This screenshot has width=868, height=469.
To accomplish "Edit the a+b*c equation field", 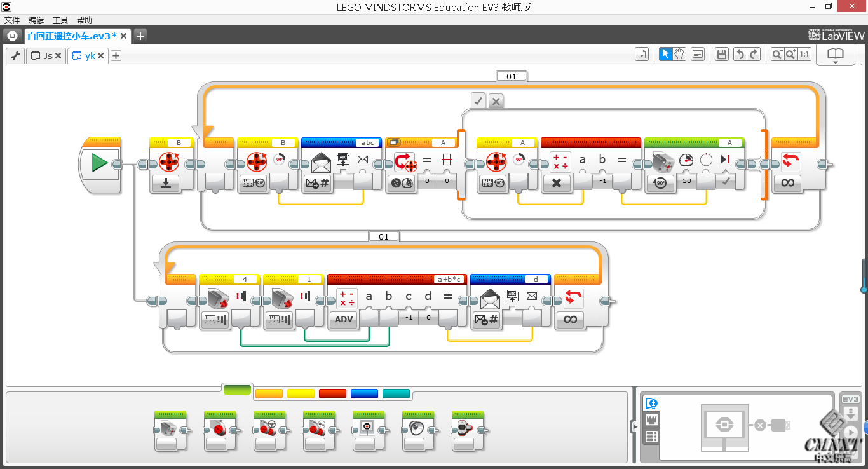I will coord(451,279).
